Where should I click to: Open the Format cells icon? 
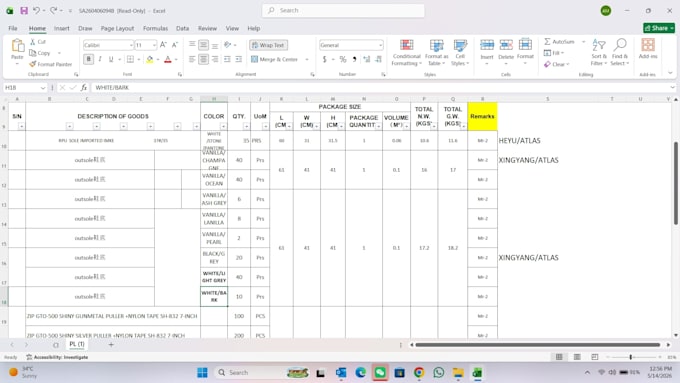coord(525,45)
